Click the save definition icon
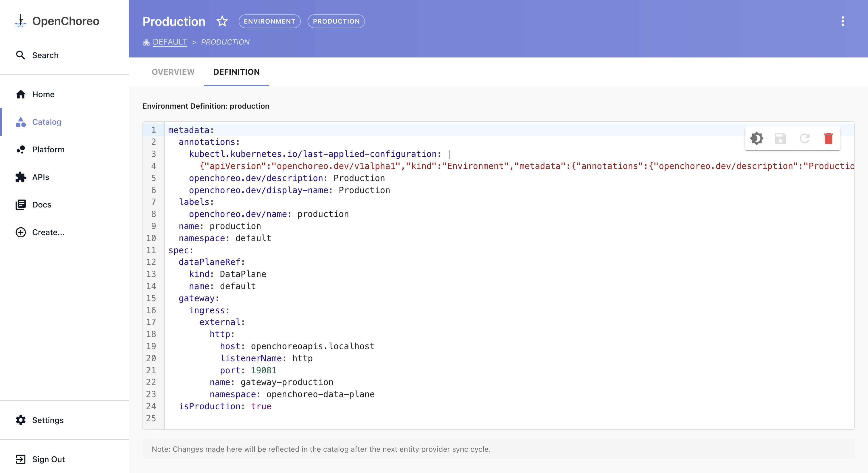The image size is (868, 473). (x=780, y=138)
